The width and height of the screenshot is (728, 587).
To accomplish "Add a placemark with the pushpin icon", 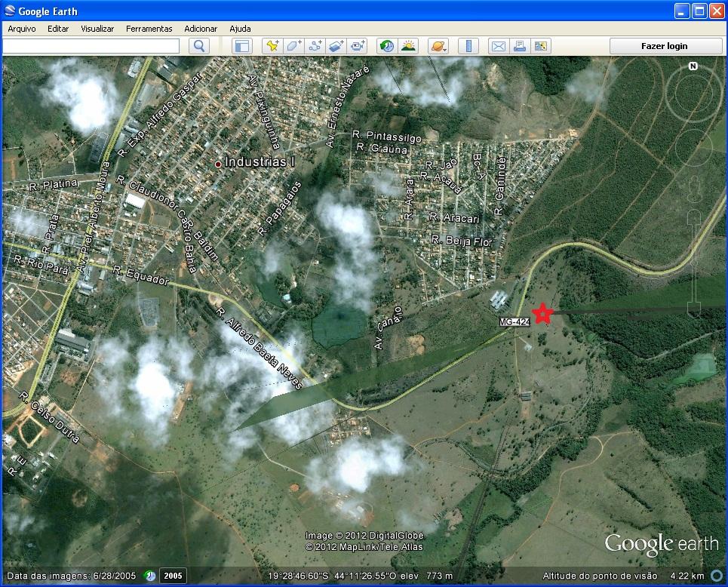I will point(272,46).
